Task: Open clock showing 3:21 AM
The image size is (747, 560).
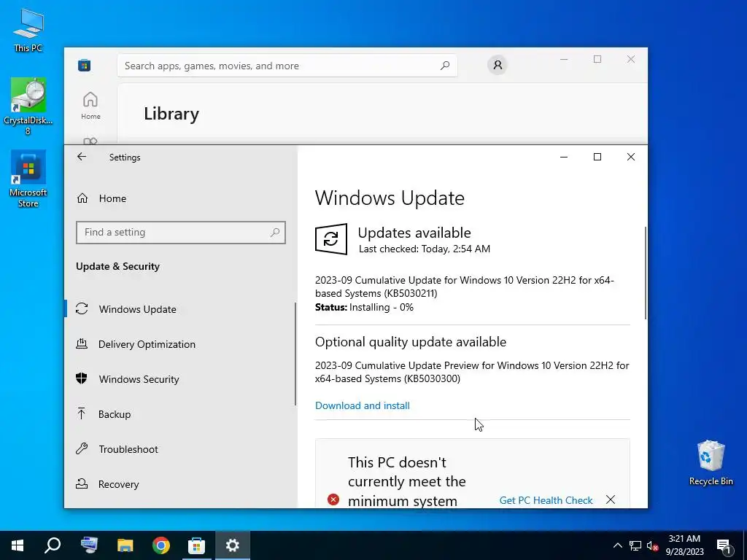Action: (x=684, y=545)
